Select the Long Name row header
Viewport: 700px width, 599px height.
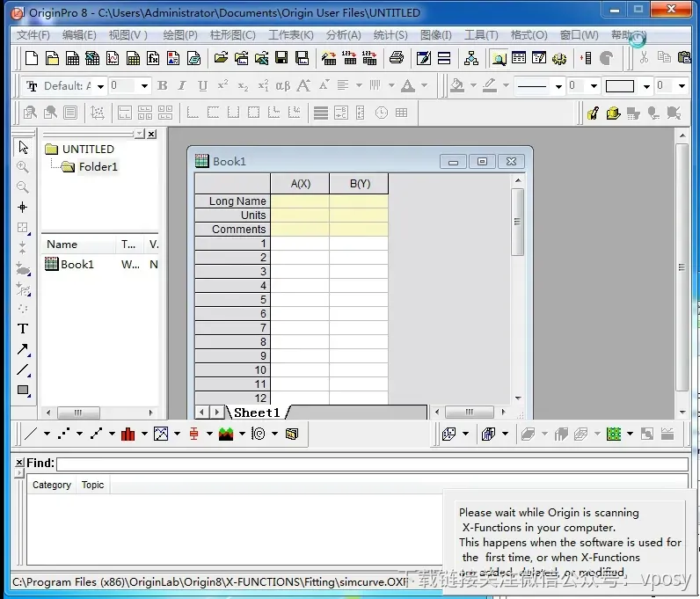pyautogui.click(x=232, y=201)
